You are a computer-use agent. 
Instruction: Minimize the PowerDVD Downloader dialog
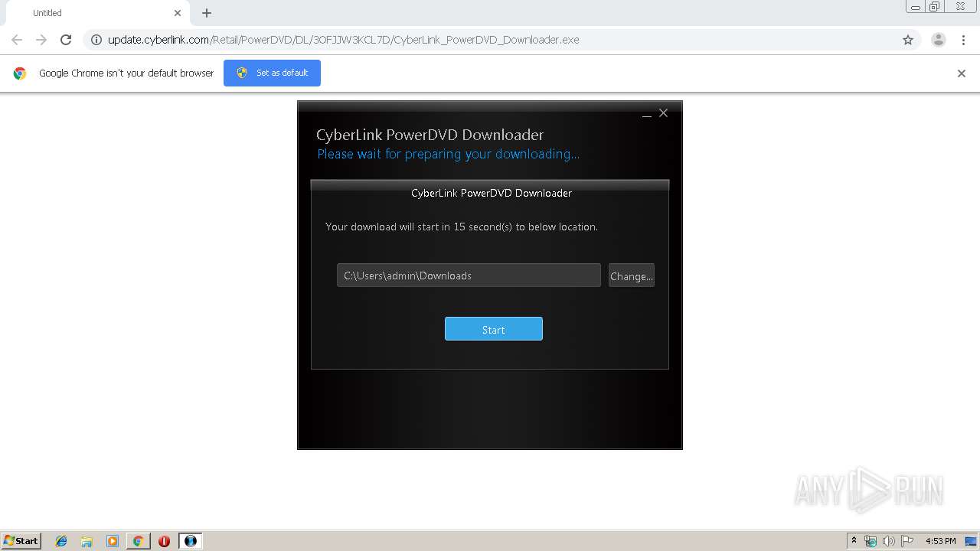[x=647, y=113]
